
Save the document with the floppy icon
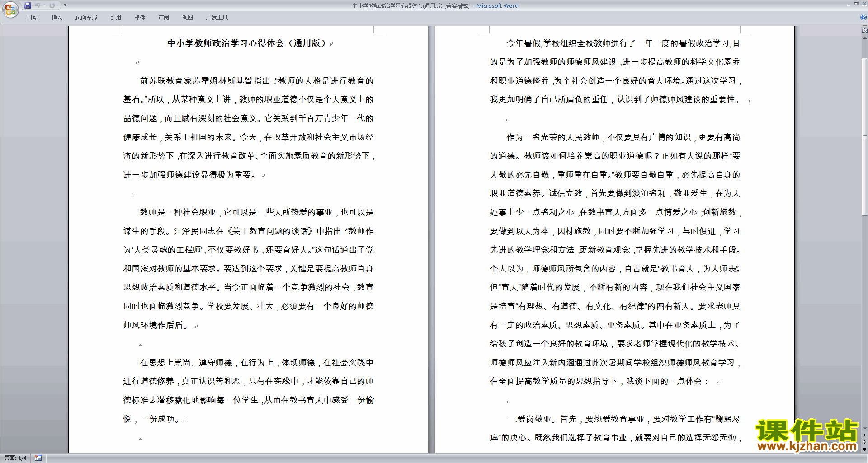(28, 5)
